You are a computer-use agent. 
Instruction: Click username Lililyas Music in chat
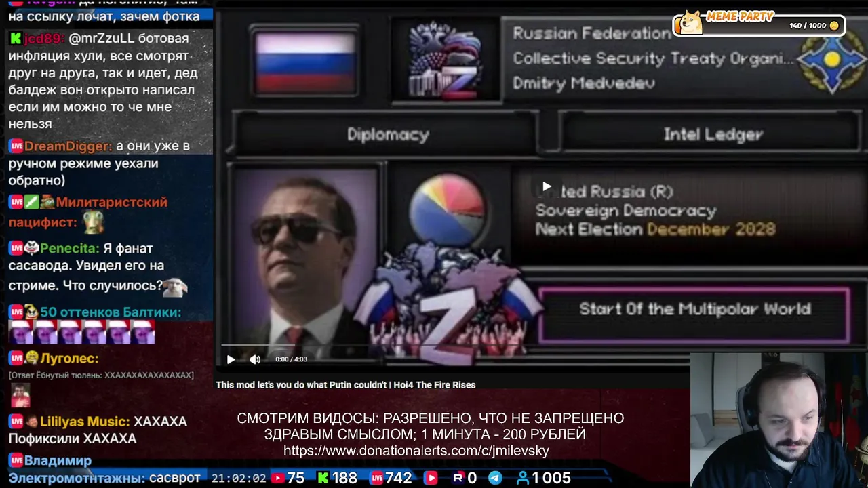[85, 422]
